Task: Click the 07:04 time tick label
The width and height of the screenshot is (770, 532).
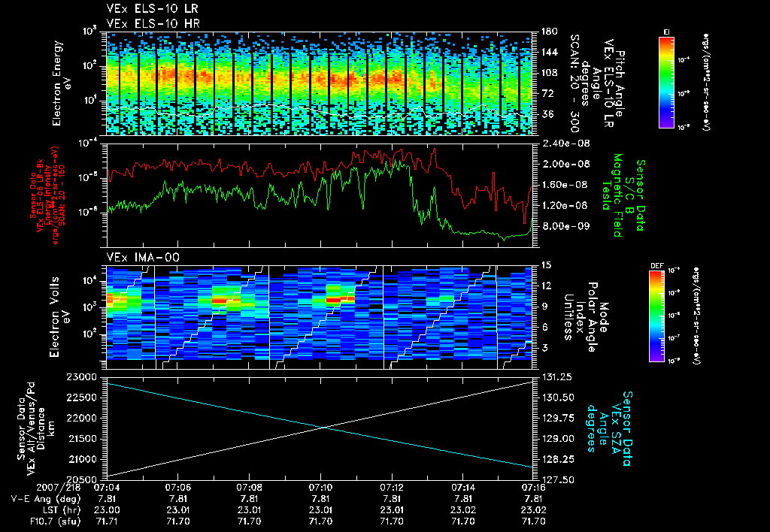Action: click(x=106, y=488)
